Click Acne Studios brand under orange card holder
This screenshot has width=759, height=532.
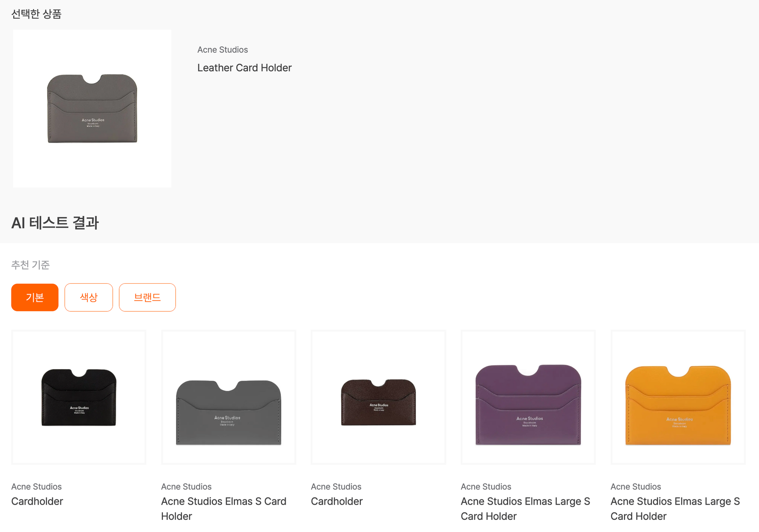[x=636, y=486]
